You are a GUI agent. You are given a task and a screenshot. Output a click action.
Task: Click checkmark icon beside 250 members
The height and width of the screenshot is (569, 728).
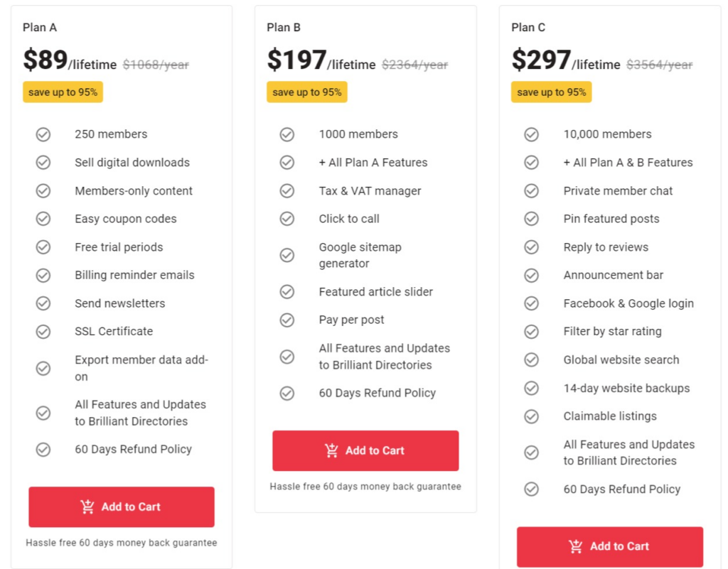point(43,134)
